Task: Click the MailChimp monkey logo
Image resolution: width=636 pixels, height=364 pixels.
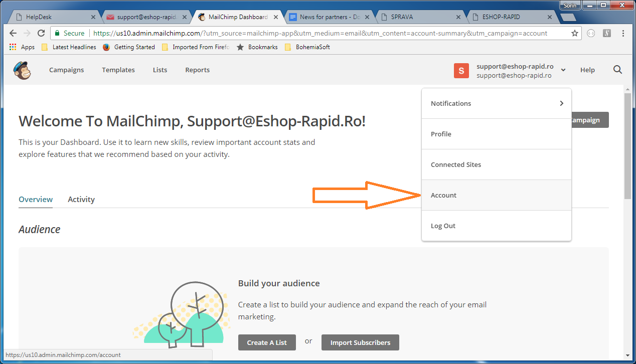Action: [x=22, y=70]
